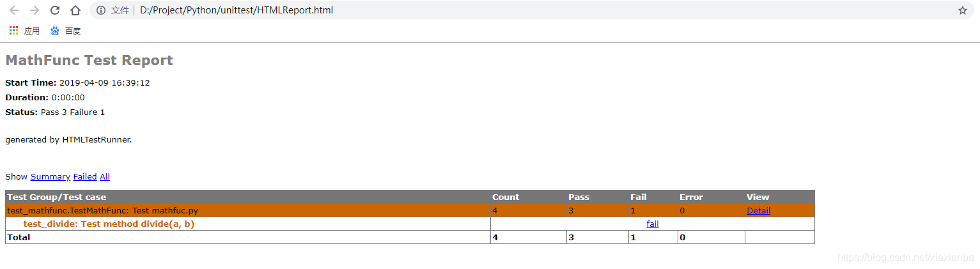Select 'generated by HTMLTestRunner.' text
This screenshot has width=980, height=269.
68,139
